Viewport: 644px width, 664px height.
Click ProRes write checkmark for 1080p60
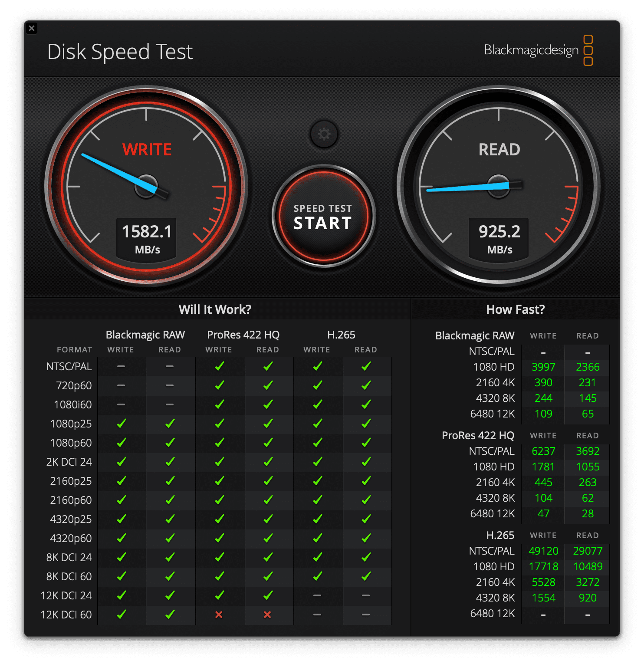(220, 443)
